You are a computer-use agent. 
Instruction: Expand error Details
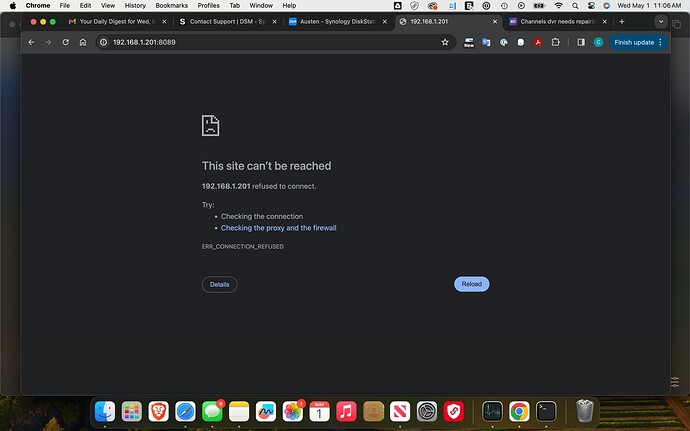219,284
